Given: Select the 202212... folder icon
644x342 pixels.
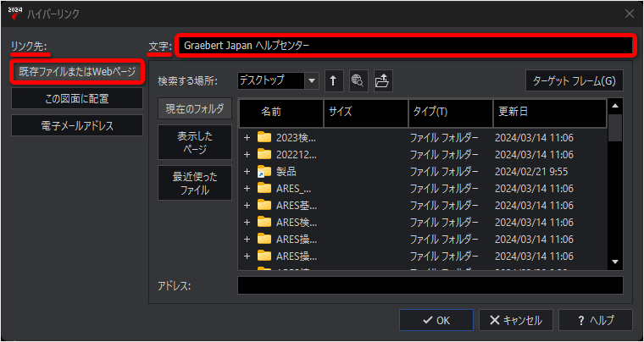Looking at the screenshot, I should [264, 154].
